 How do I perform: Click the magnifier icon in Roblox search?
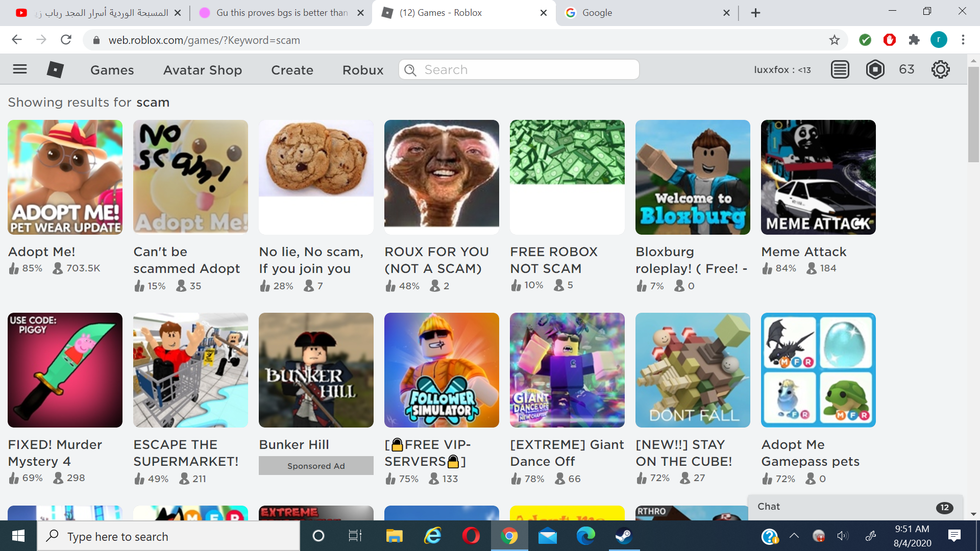pyautogui.click(x=410, y=70)
